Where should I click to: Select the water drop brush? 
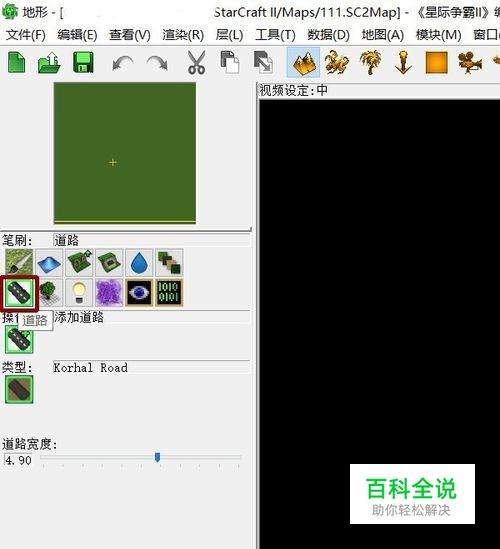pos(139,262)
